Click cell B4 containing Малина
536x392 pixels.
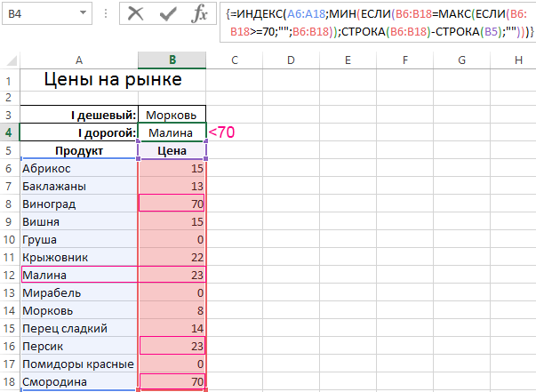(172, 132)
